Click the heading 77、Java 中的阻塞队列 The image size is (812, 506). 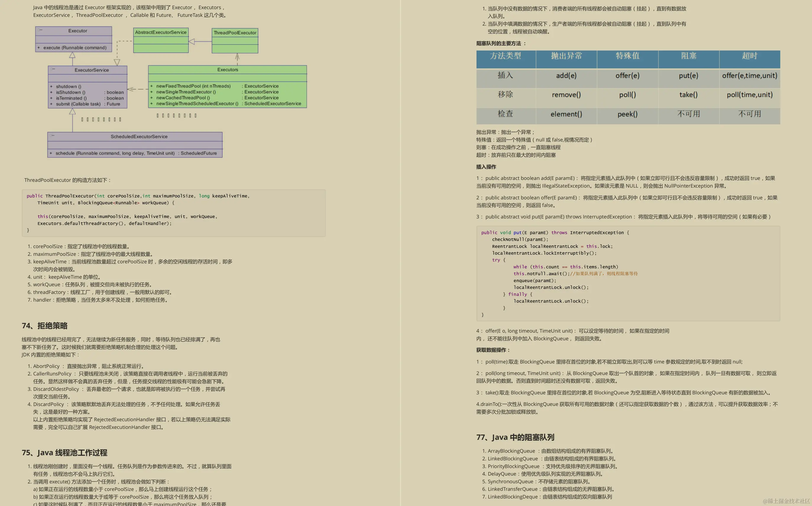pyautogui.click(x=515, y=437)
